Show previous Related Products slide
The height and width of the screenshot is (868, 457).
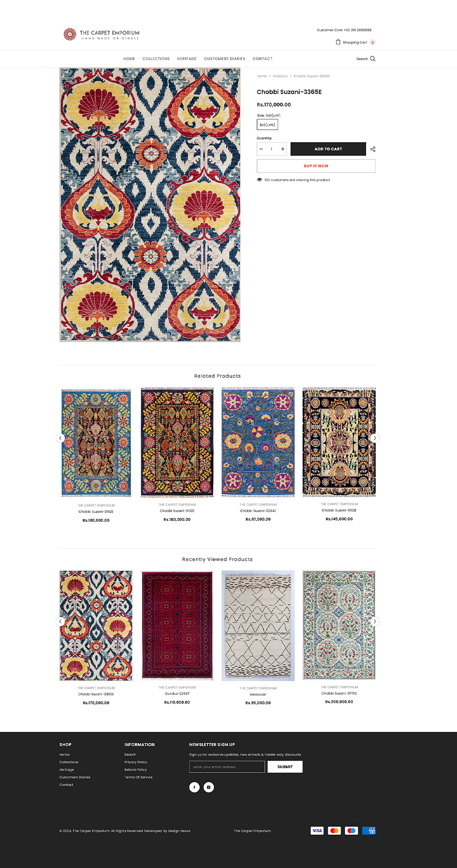coord(60,438)
